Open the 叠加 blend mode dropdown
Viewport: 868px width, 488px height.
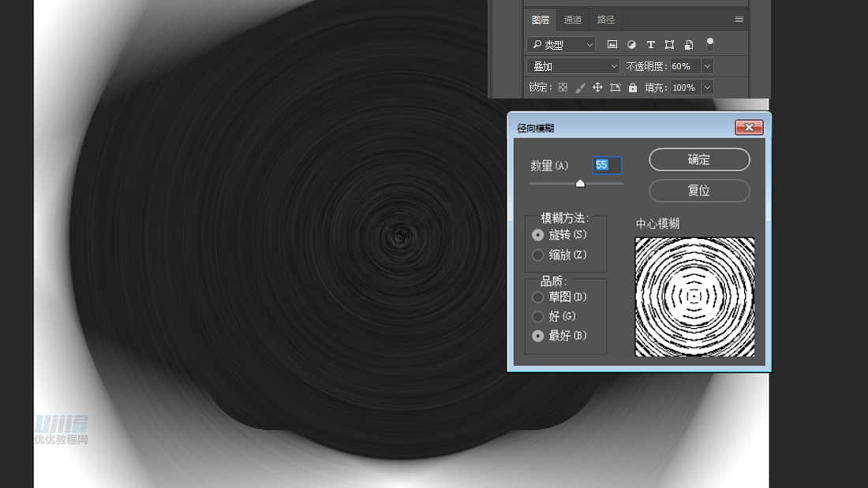(573, 66)
